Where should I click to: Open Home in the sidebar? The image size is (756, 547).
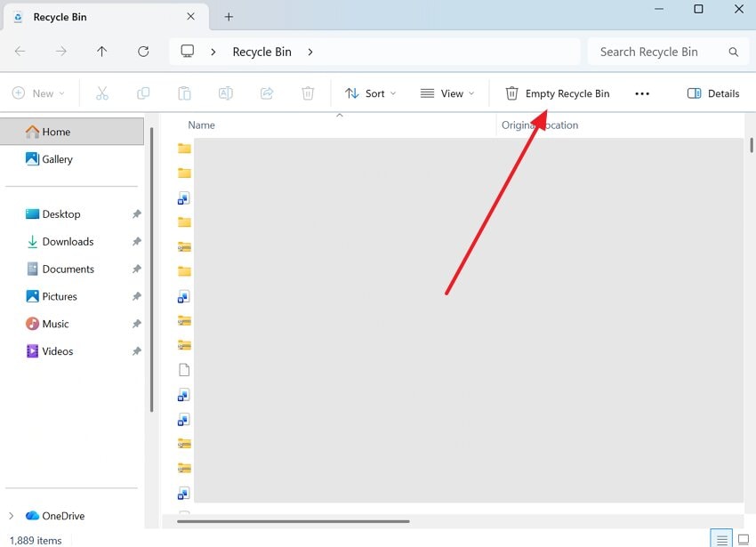72,132
